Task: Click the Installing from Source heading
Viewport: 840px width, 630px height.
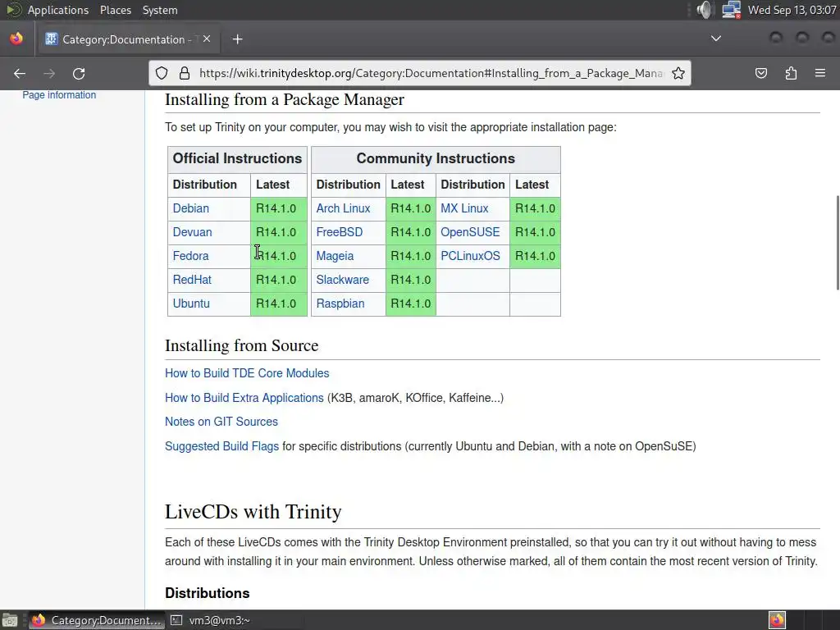Action: [242, 345]
